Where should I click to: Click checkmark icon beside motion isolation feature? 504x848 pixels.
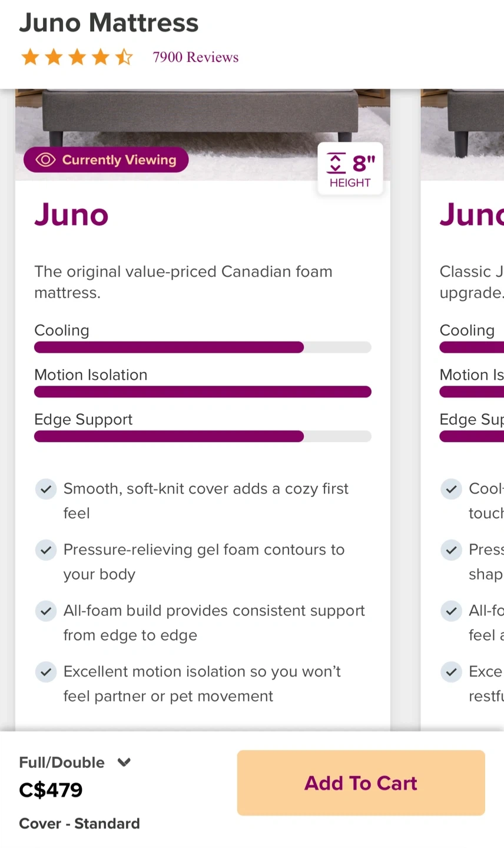coord(46,672)
